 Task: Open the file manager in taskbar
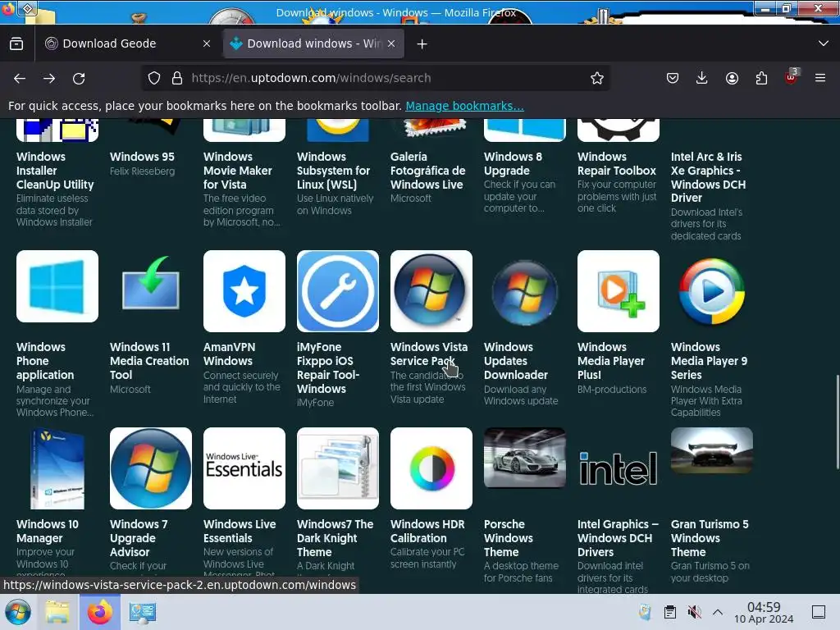pos(57,612)
